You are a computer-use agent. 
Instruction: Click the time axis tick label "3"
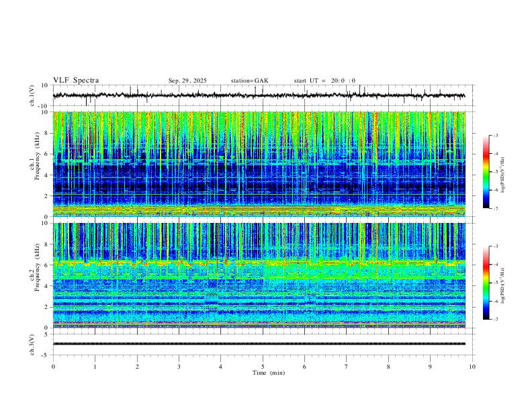coord(179,367)
